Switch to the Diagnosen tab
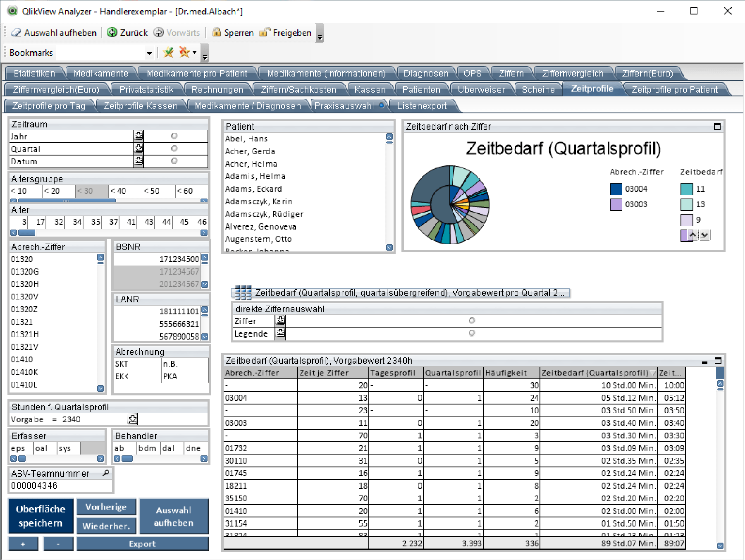 coord(425,74)
